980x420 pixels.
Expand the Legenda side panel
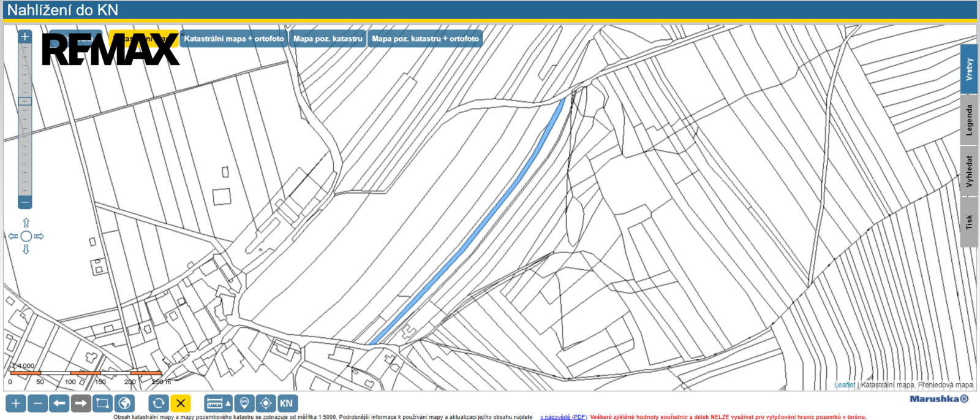pyautogui.click(x=968, y=120)
